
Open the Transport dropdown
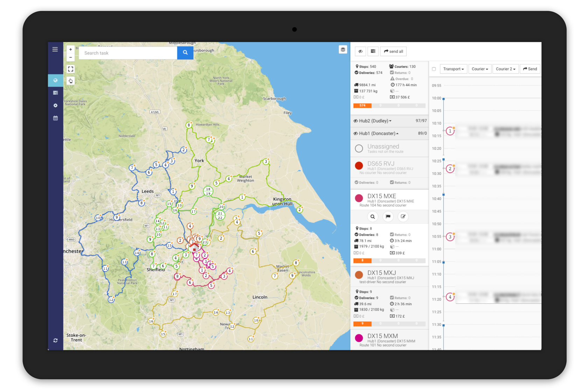[453, 69]
